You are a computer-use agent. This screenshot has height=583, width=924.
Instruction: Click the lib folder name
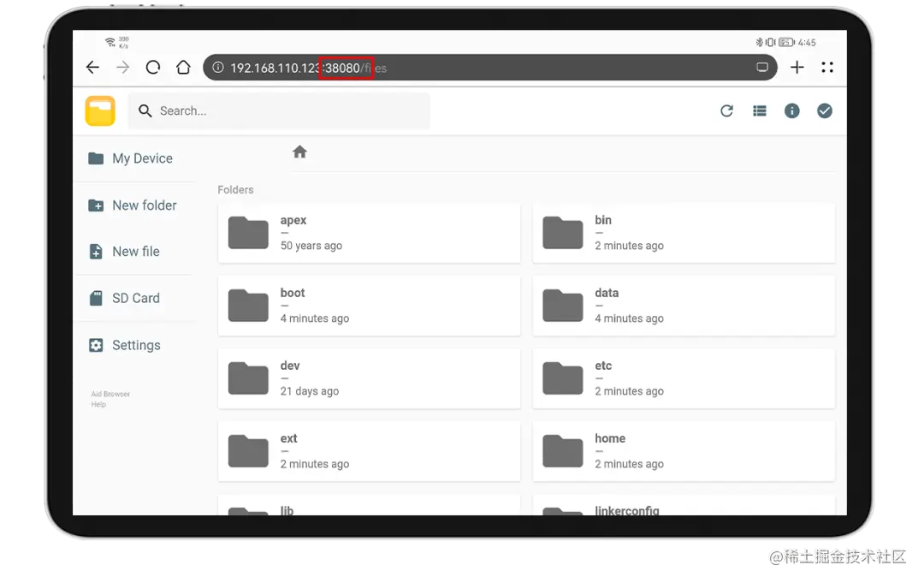click(287, 510)
